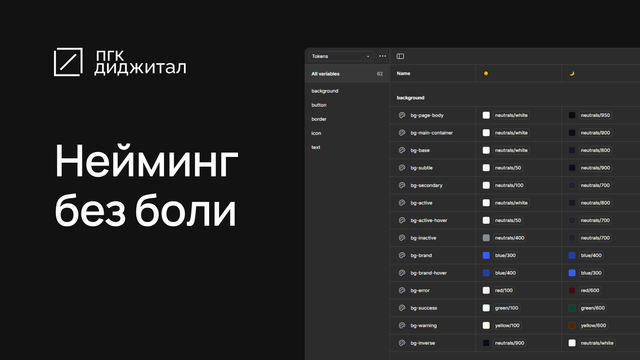Select the bg-error variable name

click(x=420, y=291)
